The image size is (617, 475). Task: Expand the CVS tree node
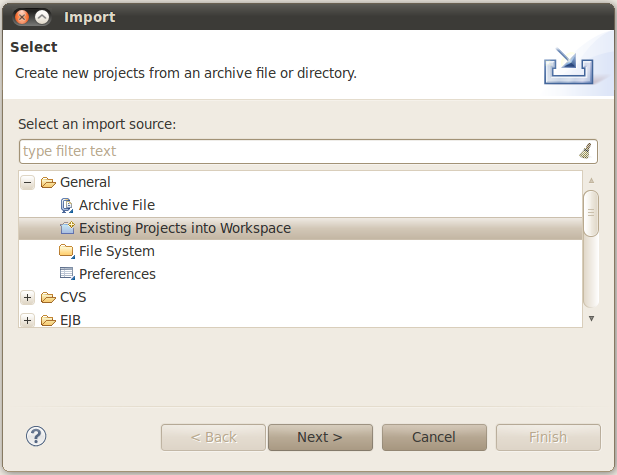[x=28, y=297]
